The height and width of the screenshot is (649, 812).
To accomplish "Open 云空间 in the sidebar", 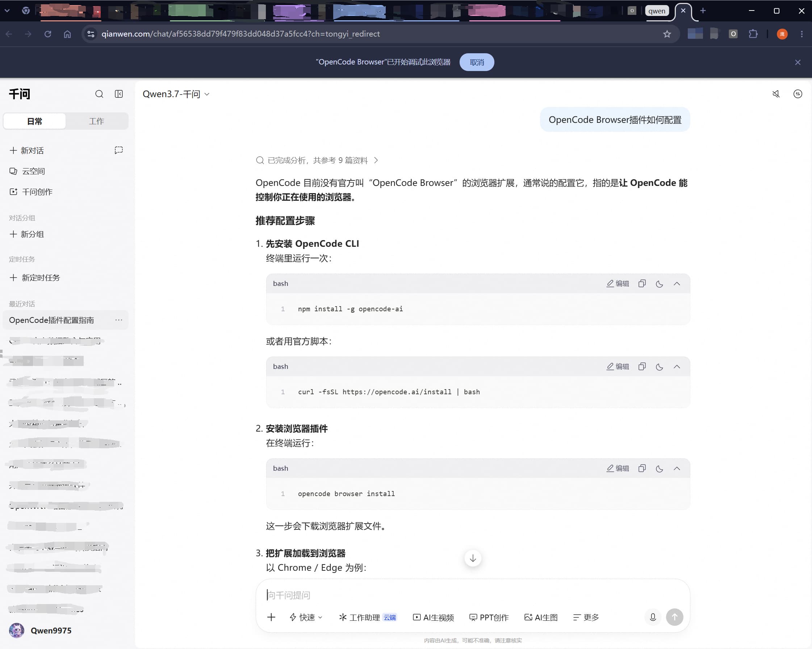I will (x=27, y=171).
